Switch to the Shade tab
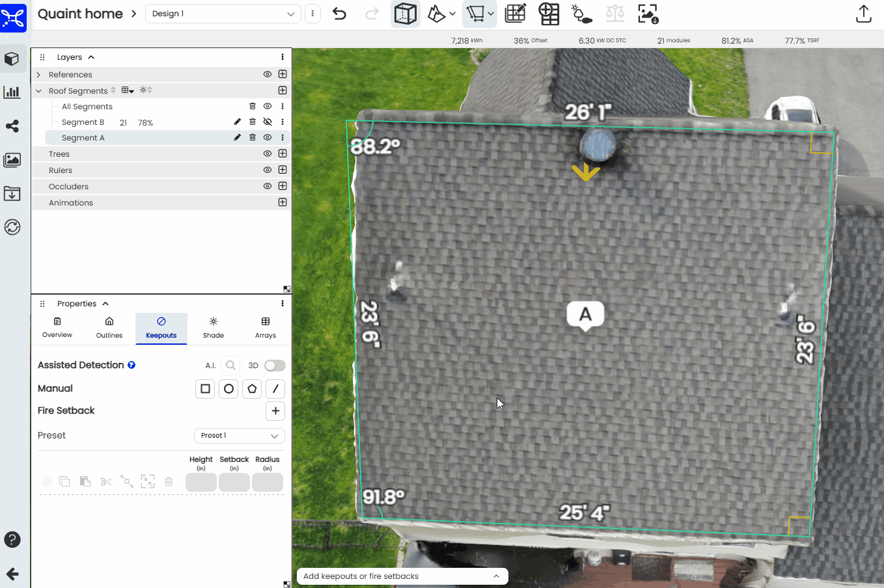 213,327
